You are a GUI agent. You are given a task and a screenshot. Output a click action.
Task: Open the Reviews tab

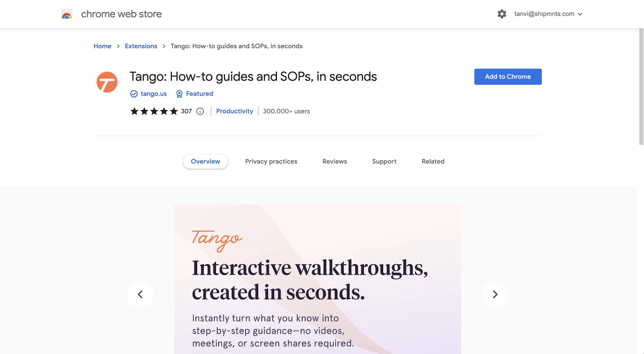point(335,162)
